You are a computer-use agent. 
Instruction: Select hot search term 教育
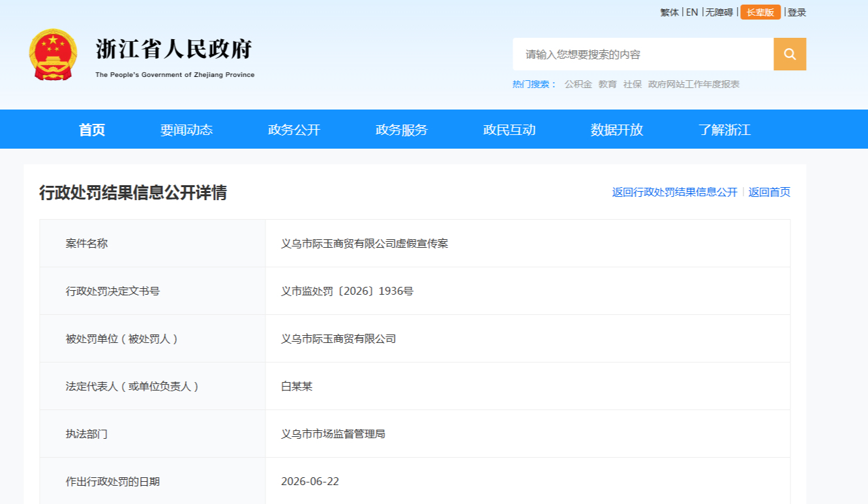pyautogui.click(x=608, y=84)
